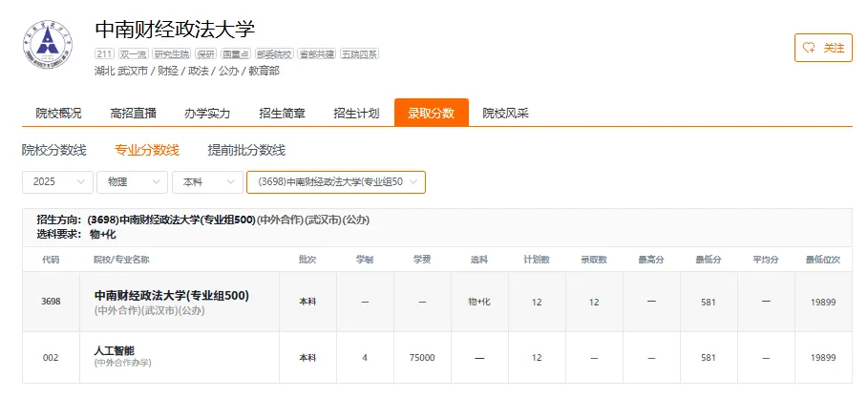
Task: Open the 本科 batch dropdown
Action: point(207,182)
